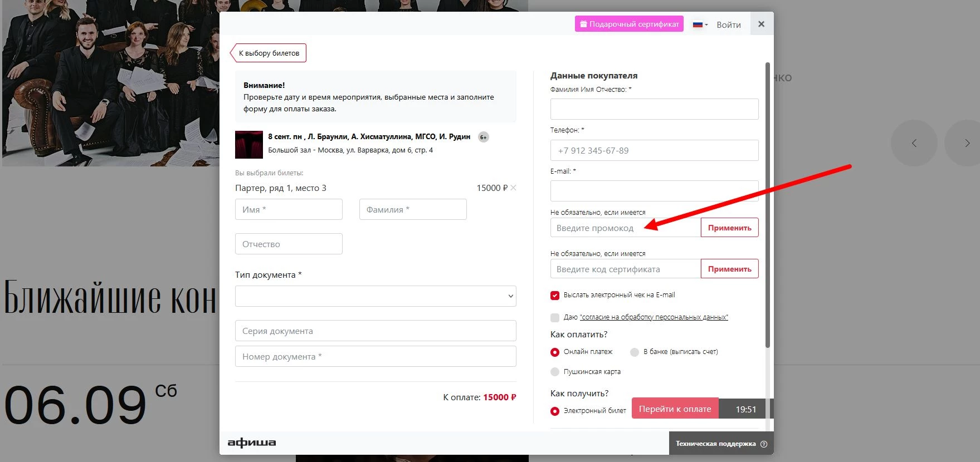This screenshot has width=980, height=462.
Task: Open the language flag dropdown
Action: point(700,24)
